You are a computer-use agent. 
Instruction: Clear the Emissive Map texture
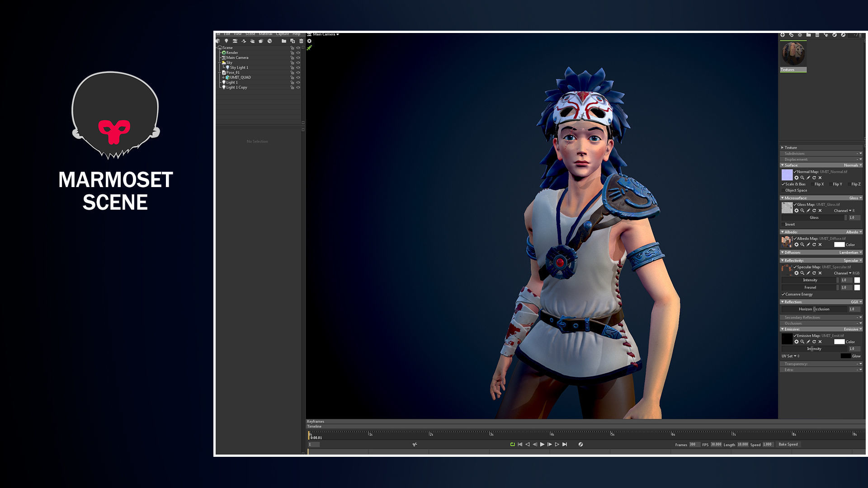coord(820,342)
